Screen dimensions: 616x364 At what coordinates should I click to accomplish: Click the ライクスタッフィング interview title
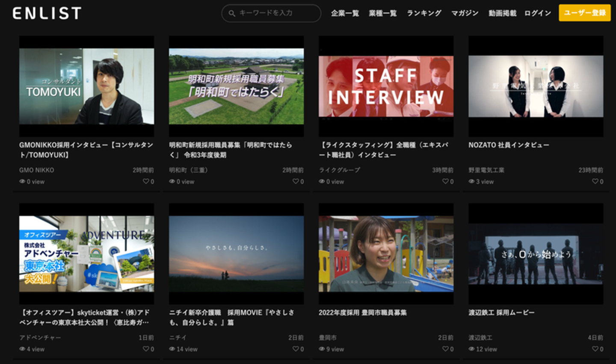(x=384, y=150)
